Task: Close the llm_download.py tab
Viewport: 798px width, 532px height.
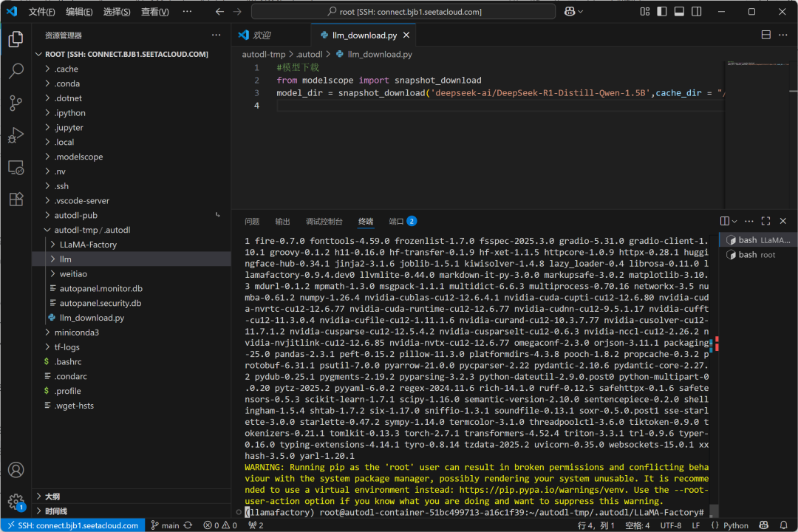Action: (x=406, y=35)
